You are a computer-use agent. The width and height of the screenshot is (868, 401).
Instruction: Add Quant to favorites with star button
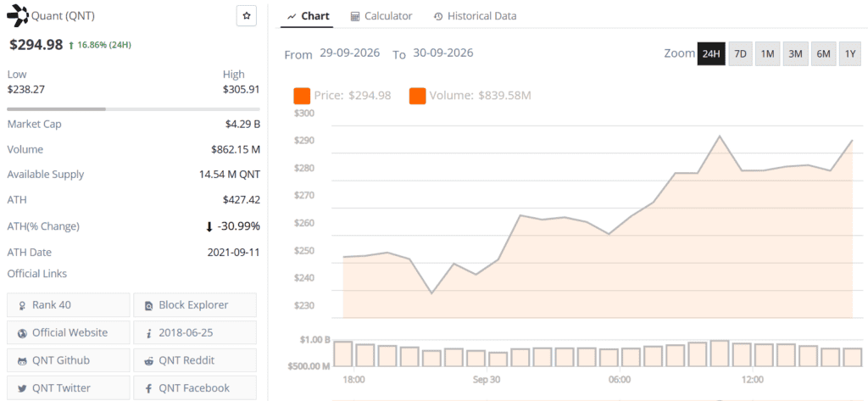(247, 16)
